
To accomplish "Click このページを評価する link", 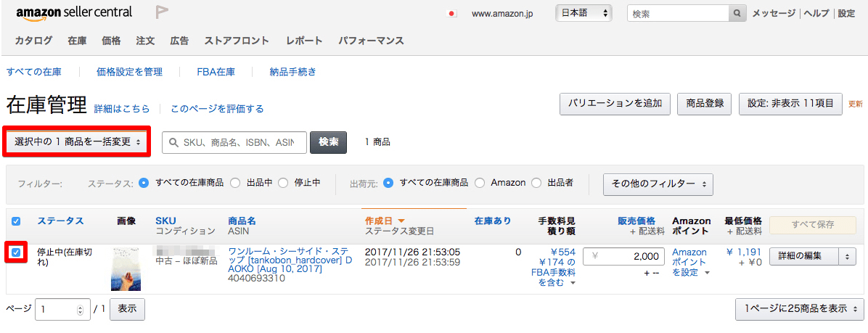I will point(217,108).
